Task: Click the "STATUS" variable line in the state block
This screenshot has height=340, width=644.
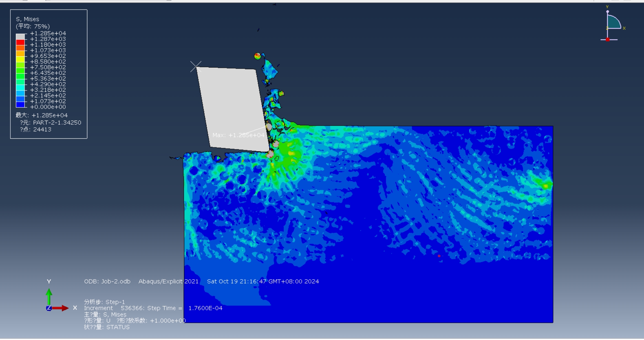Action: tap(107, 327)
